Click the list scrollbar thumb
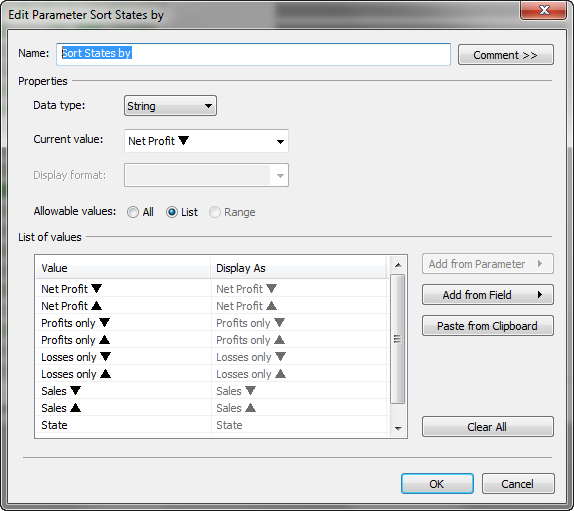This screenshot has height=511, width=574. (398, 339)
